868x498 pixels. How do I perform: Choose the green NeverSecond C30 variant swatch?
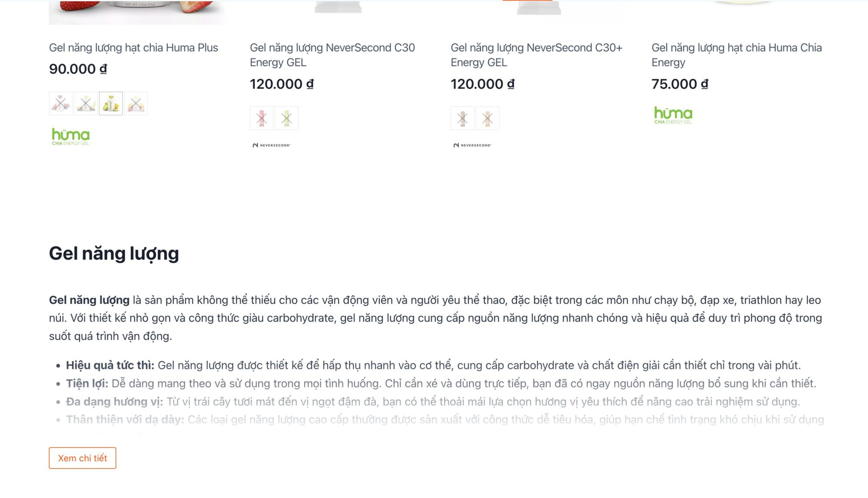286,118
